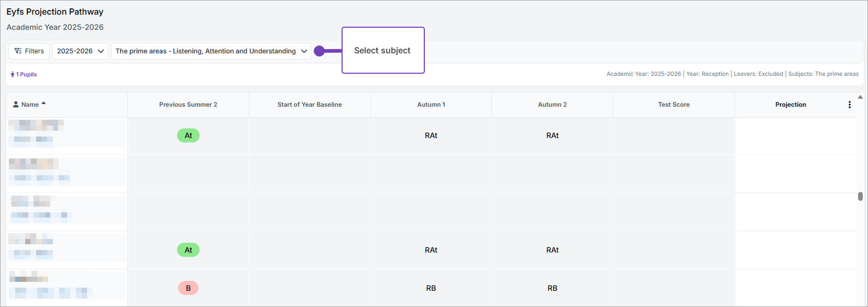Click the purple pupil icon next to 1 Pupils
This screenshot has height=307, width=868.
[x=13, y=74]
